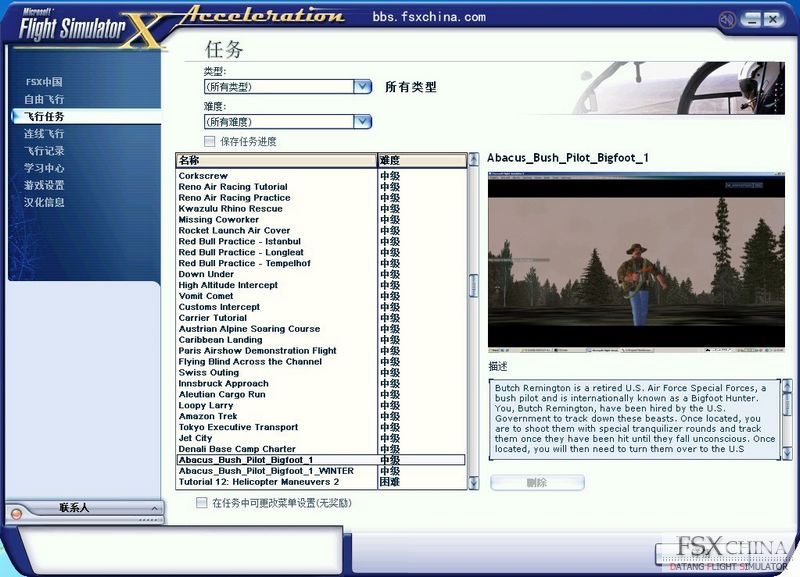Select the Corkscrew mission
This screenshot has height=577, width=800.
point(203,175)
